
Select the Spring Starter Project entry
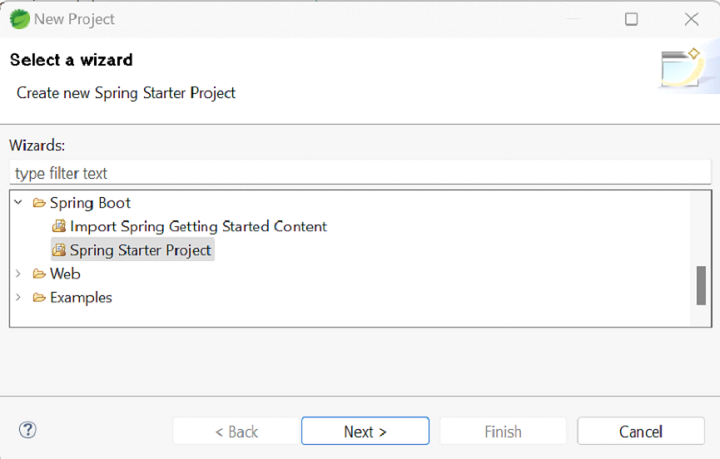(141, 250)
